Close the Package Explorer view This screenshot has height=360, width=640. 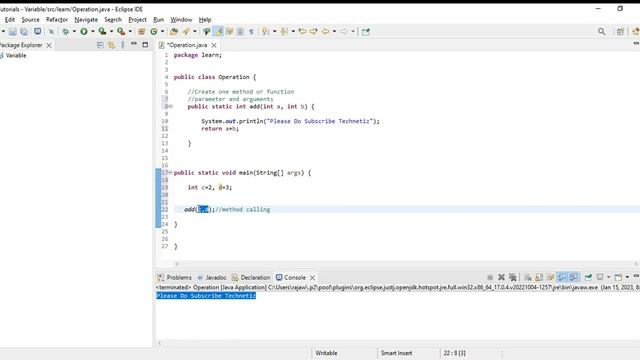point(49,45)
